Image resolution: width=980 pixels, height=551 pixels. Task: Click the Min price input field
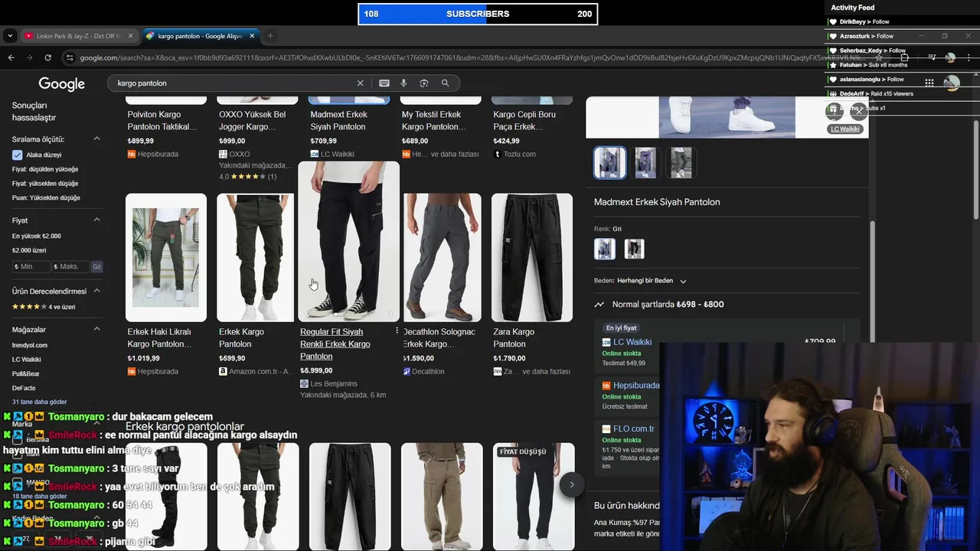pyautogui.click(x=31, y=266)
